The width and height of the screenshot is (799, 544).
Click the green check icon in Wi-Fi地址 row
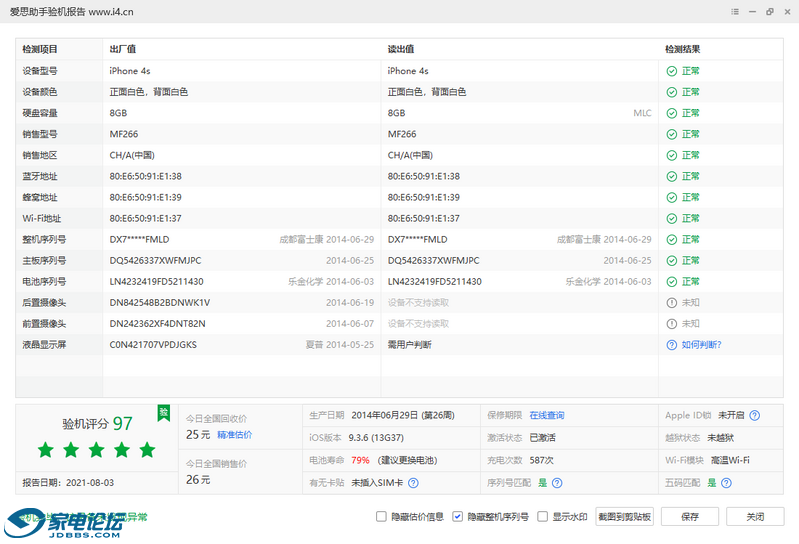672,219
